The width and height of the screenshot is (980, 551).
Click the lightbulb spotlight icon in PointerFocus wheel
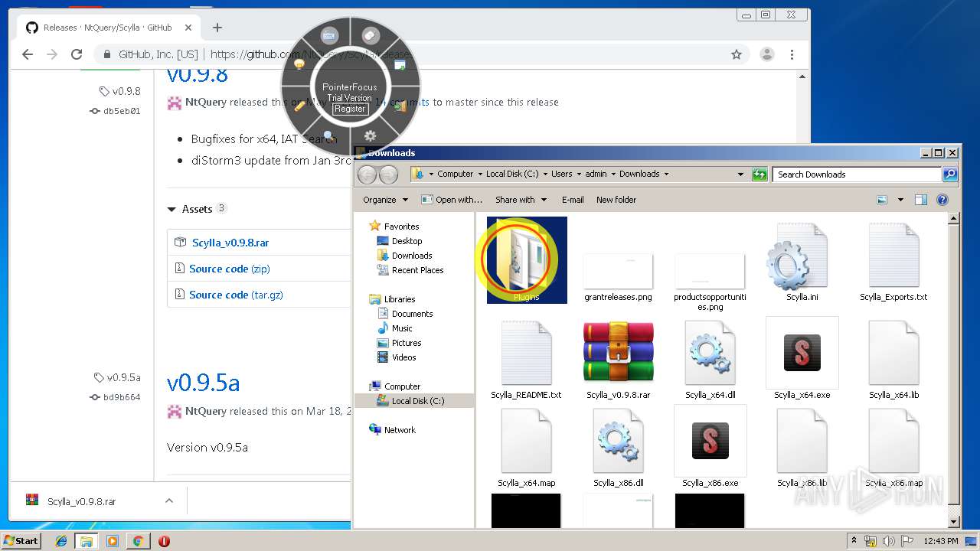coord(299,65)
